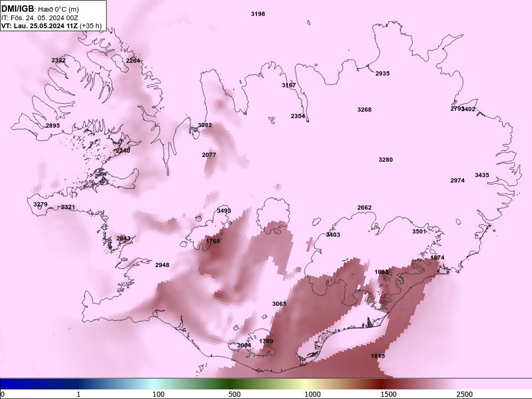Click the legend tick label 0
The height and width of the screenshot is (399, 532).
click(3, 394)
